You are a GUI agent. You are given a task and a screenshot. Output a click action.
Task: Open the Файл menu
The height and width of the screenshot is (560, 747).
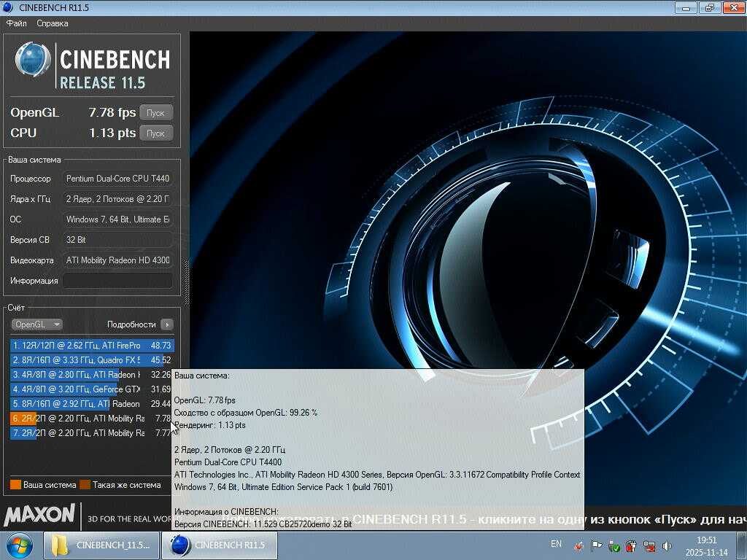click(x=17, y=23)
